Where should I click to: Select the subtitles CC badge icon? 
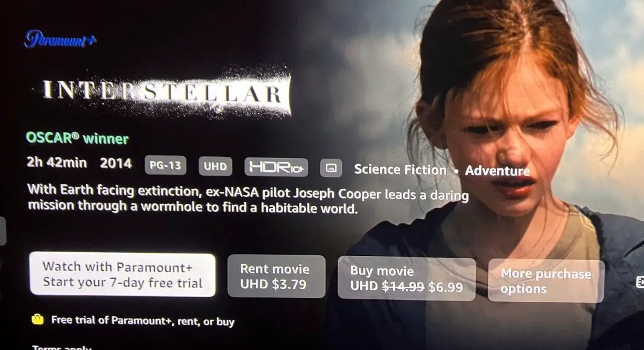pos(331,168)
